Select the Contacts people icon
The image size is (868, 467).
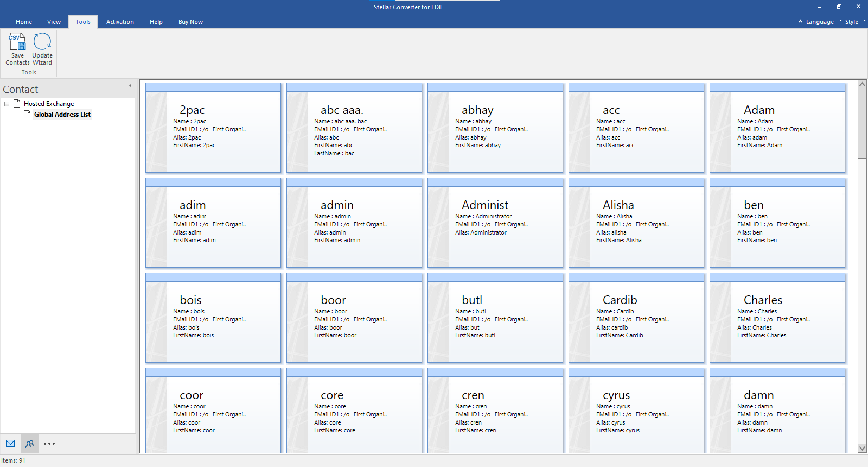click(x=30, y=444)
